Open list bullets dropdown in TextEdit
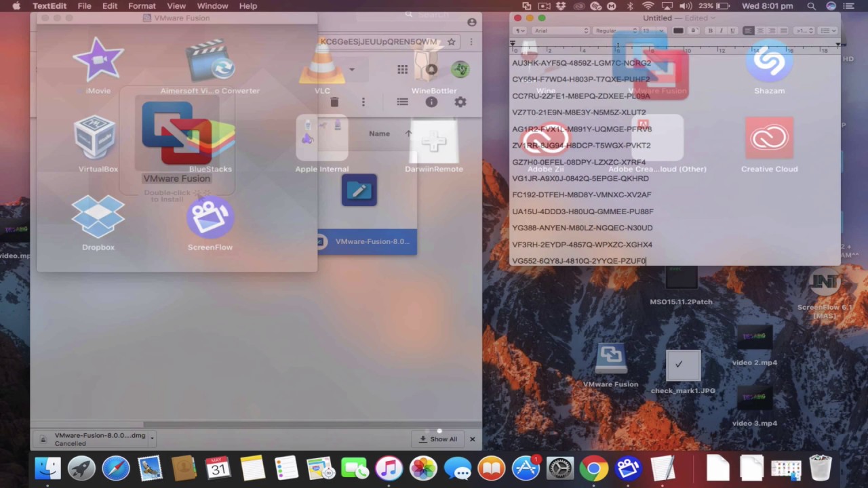 (x=828, y=30)
